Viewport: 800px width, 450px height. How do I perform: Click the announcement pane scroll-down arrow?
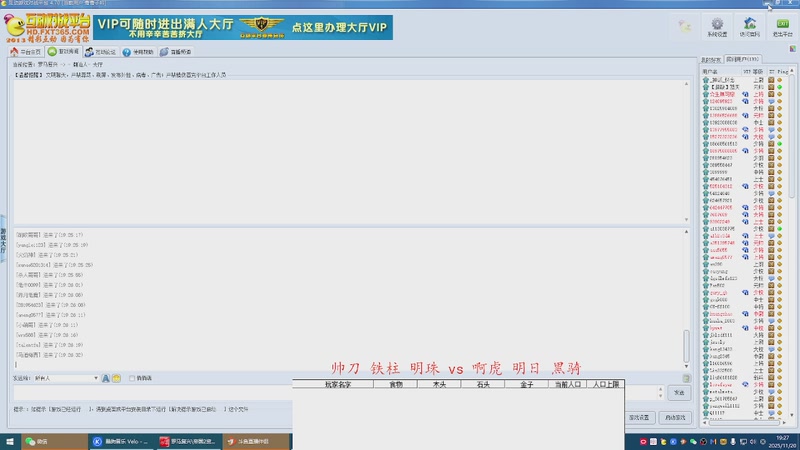pos(686,219)
